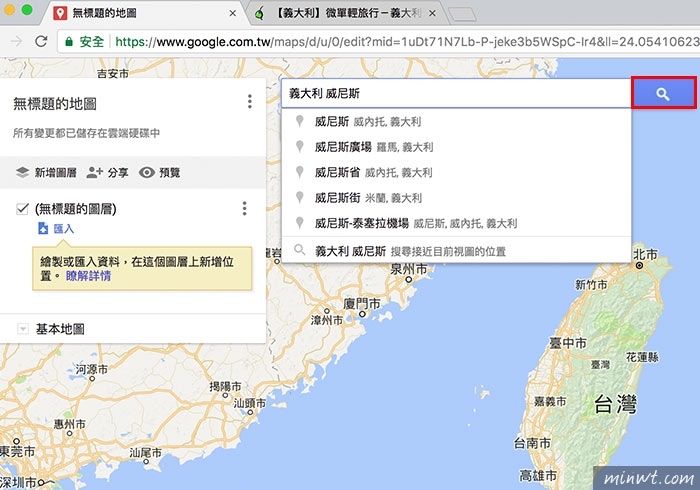
Task: Click the 匯入 import icon
Action: [x=43, y=229]
